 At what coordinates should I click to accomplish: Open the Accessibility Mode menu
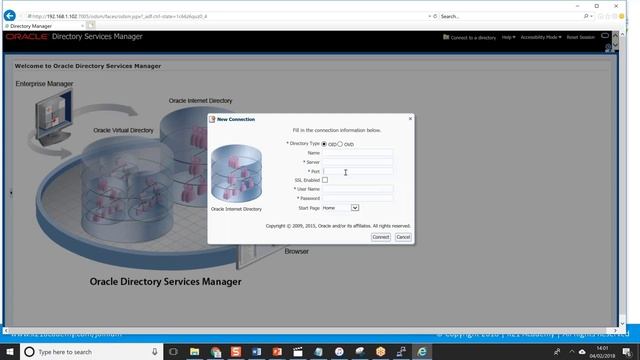tap(541, 37)
